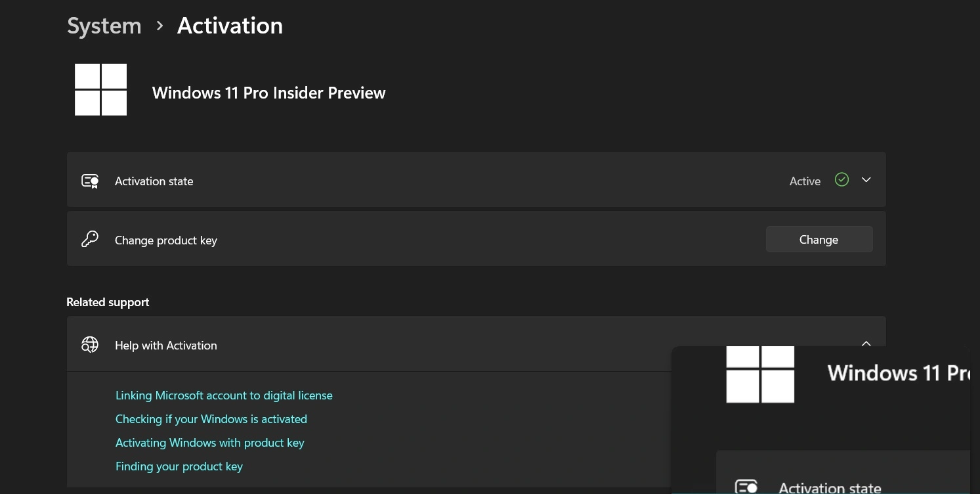980x494 pixels.
Task: Click the Activation breadcrumb title
Action: click(x=230, y=26)
